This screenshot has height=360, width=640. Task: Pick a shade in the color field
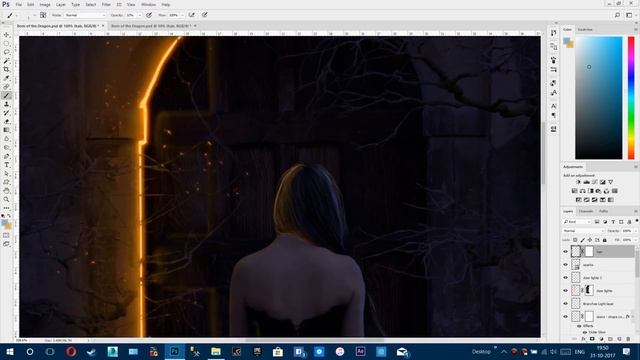click(x=598, y=98)
